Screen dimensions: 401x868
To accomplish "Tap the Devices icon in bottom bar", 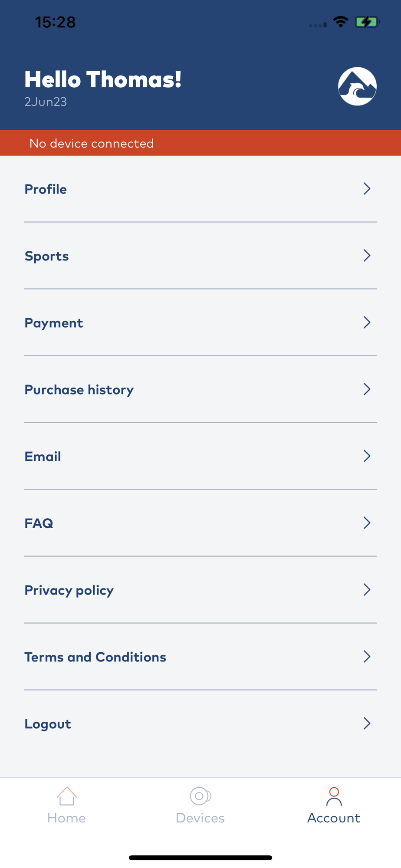I will [x=200, y=796].
